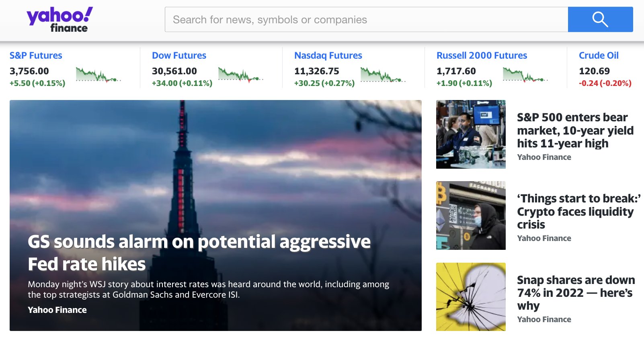
Task: Click the Yahoo Finance logo
Action: tap(59, 20)
